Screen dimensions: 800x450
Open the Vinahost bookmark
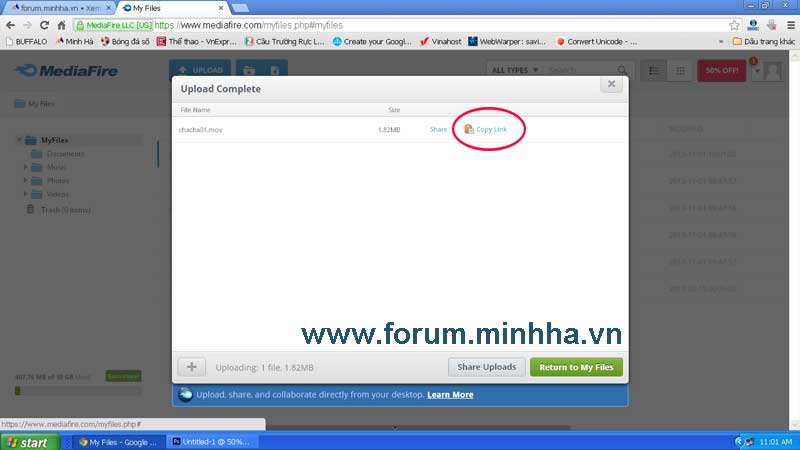coord(440,41)
